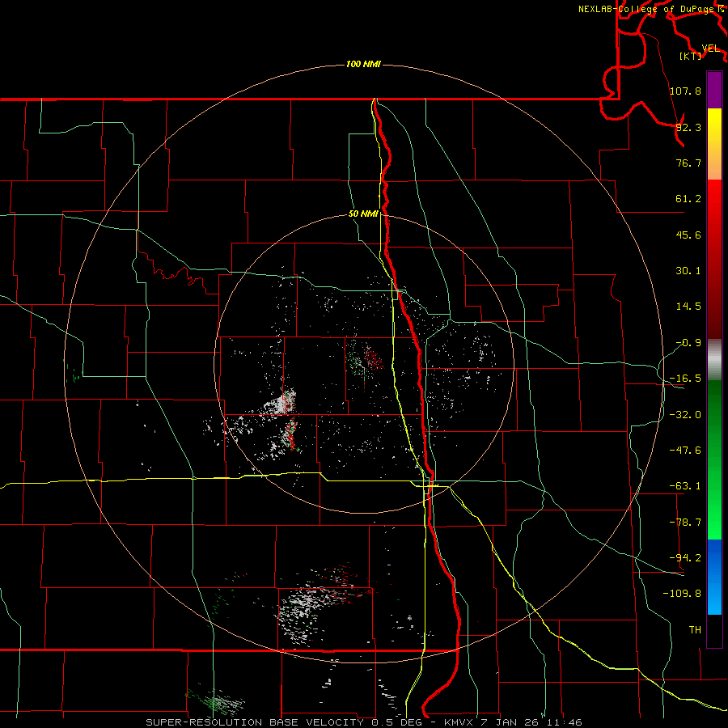Screen dimensions: 728x728
Task: Click the TH label on the legend
Action: coord(695,629)
